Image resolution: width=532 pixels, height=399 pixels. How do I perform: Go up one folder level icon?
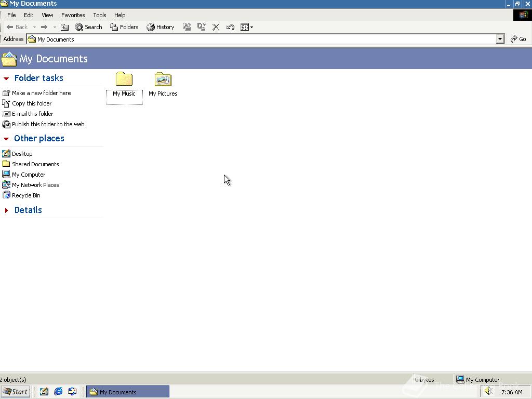64,27
